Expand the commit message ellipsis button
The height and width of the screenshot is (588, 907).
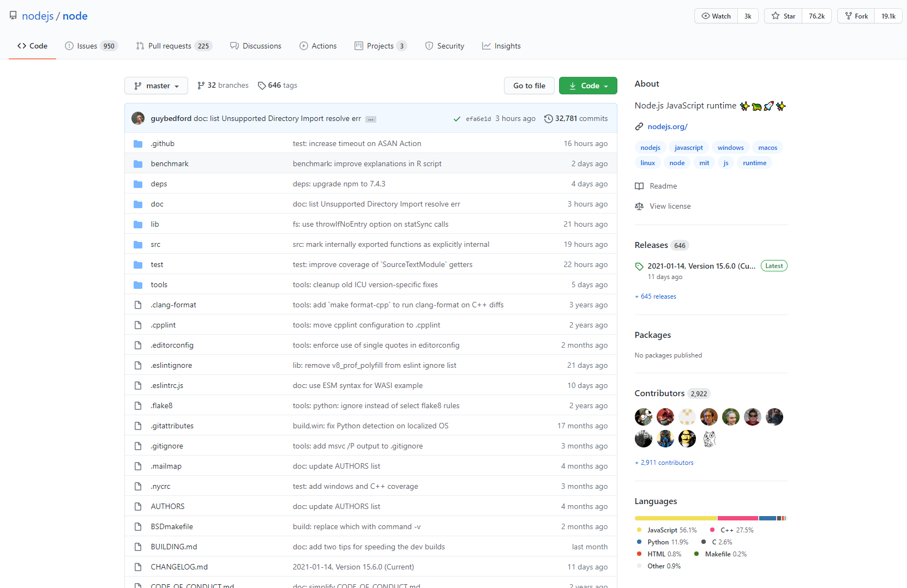371,119
